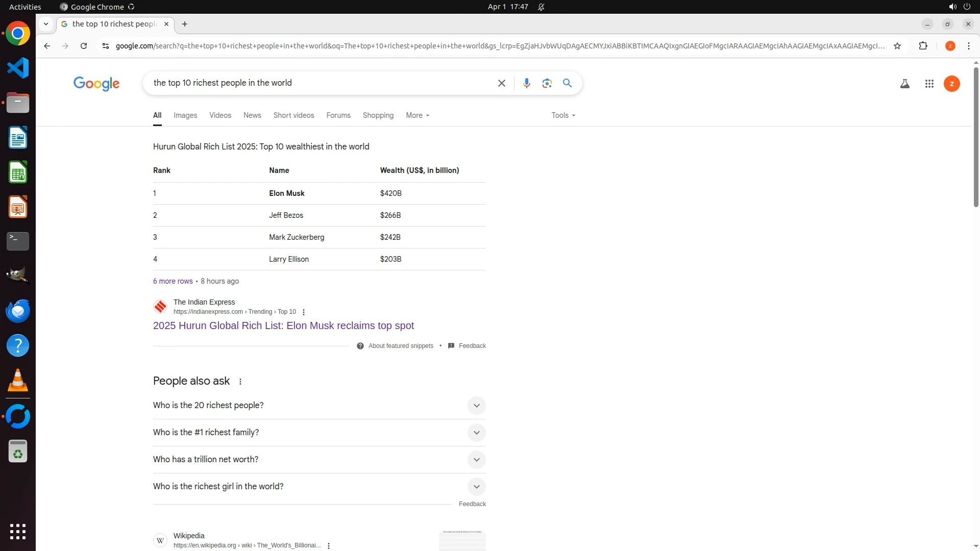Expand 'Who is the richest girl' question

476,487
